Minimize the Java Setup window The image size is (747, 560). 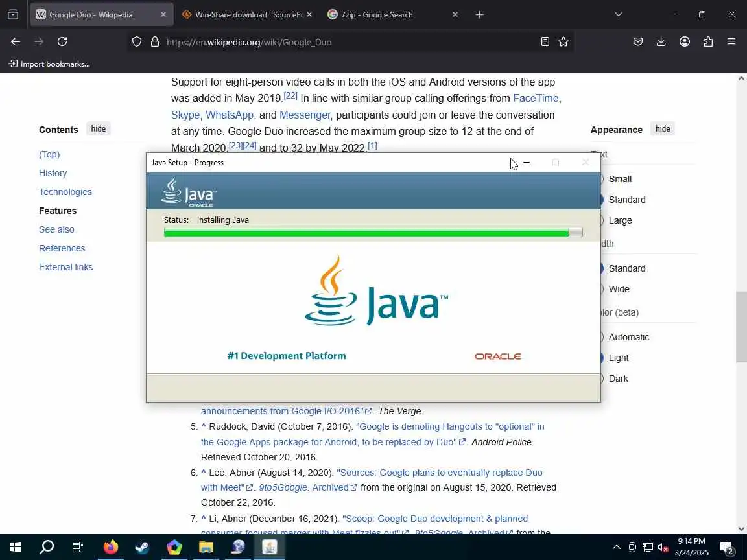click(527, 163)
